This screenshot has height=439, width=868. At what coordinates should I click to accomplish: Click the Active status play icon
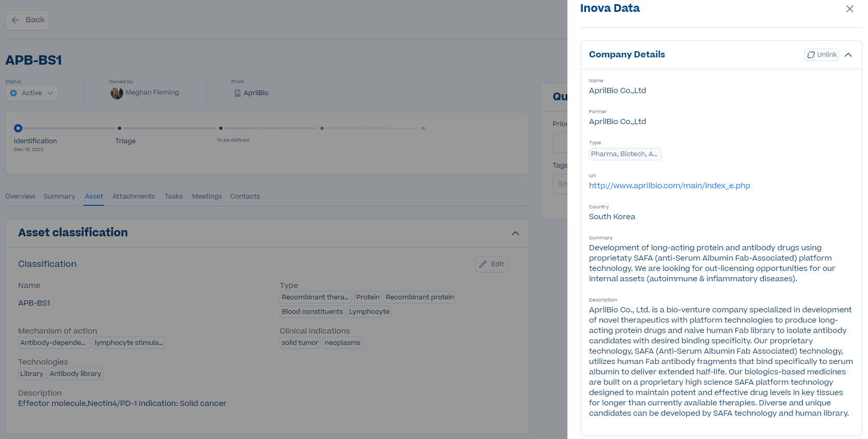pos(13,93)
